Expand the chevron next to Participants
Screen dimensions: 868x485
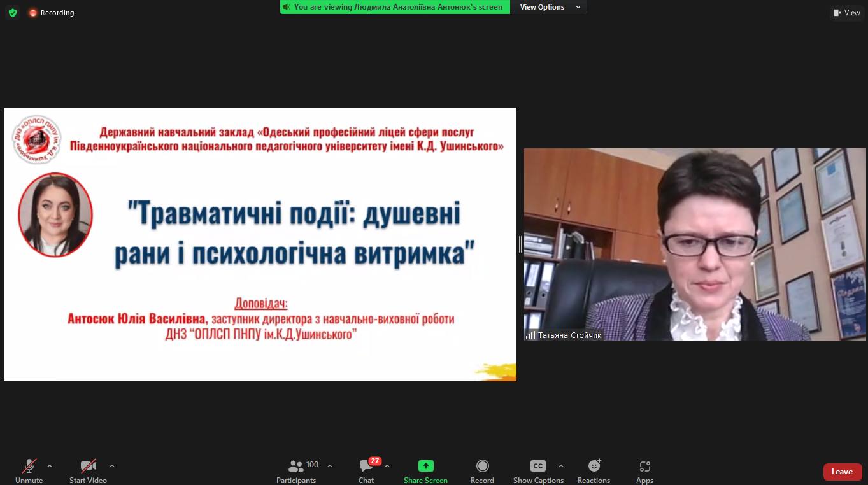click(x=330, y=466)
